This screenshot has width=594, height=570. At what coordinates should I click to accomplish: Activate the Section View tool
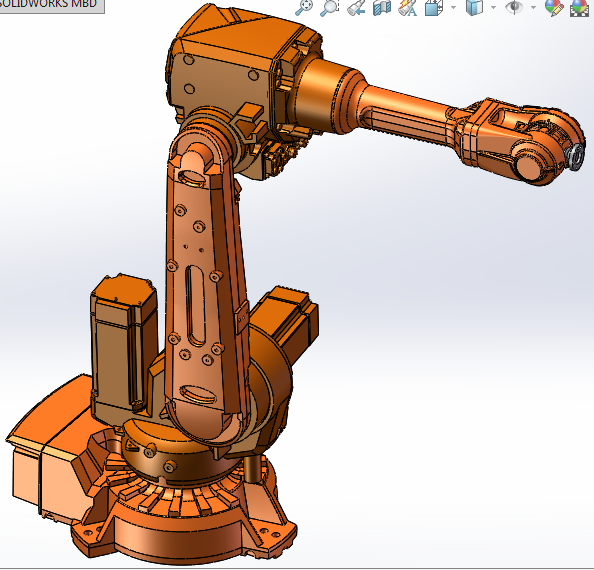pos(382,8)
